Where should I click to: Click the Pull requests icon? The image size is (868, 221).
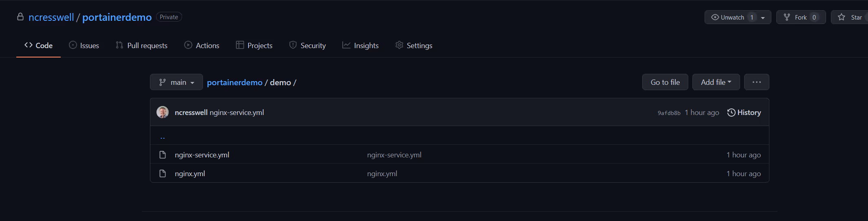pos(119,45)
